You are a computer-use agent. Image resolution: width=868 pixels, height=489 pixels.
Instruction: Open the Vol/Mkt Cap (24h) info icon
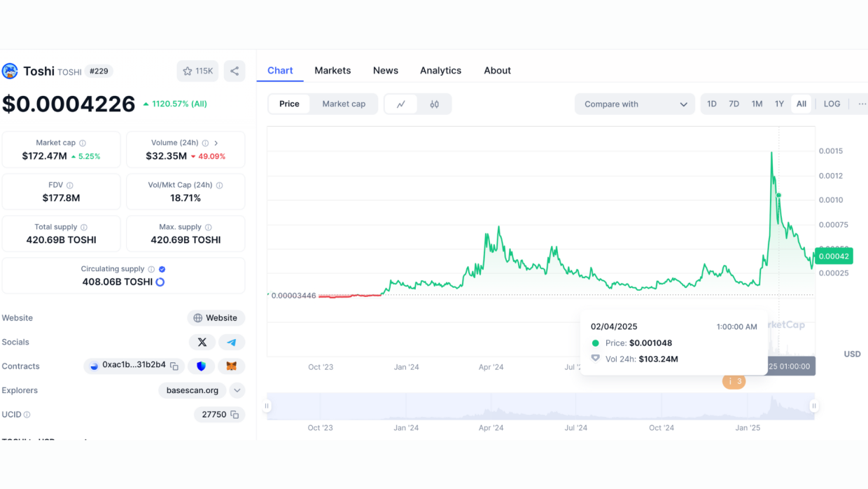(219, 185)
